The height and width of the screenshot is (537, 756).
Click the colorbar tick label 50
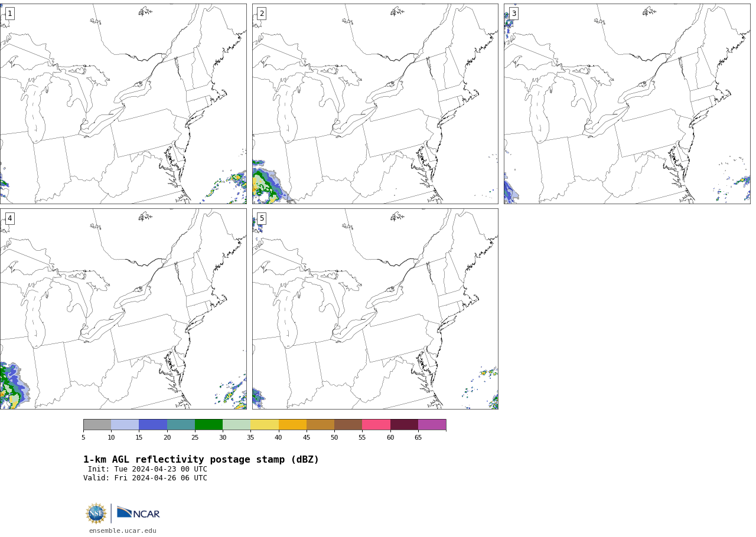click(x=334, y=437)
